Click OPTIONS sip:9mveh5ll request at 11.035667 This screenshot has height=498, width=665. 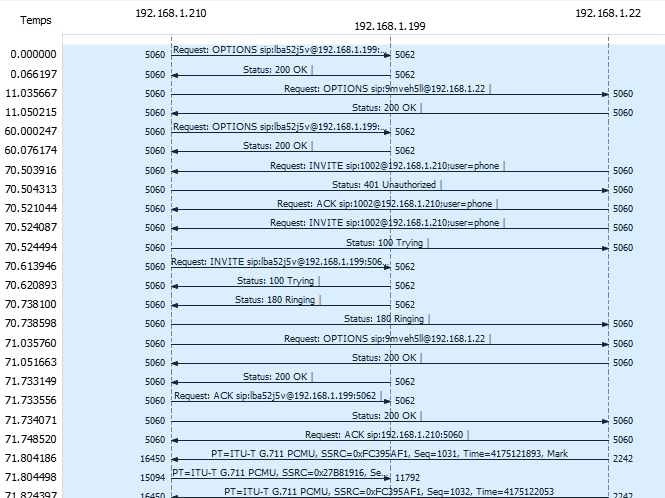click(385, 88)
